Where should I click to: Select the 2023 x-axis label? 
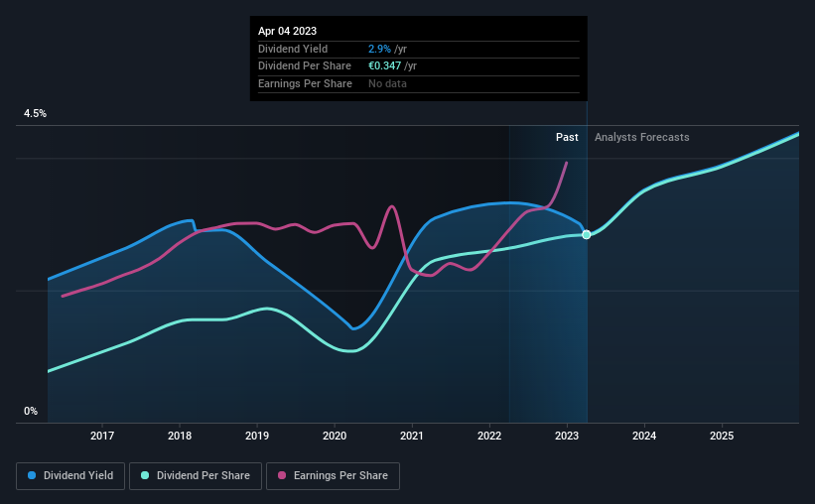(567, 436)
